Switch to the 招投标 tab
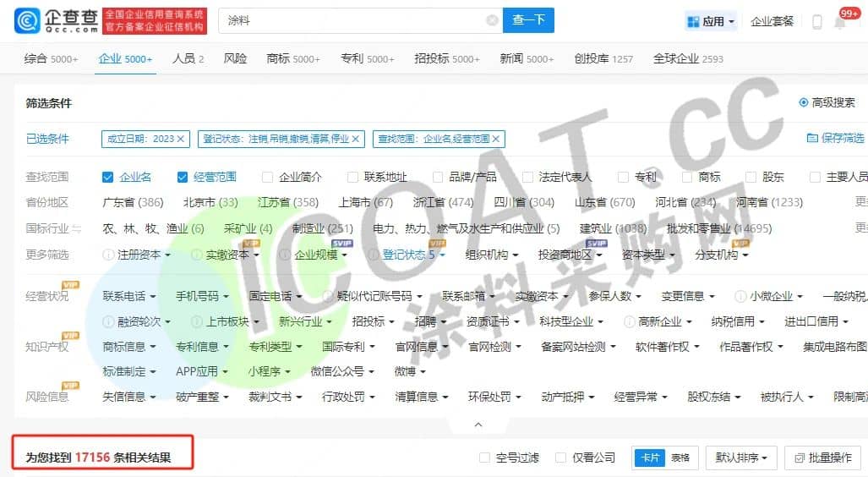This screenshot has height=477, width=868. (x=446, y=59)
